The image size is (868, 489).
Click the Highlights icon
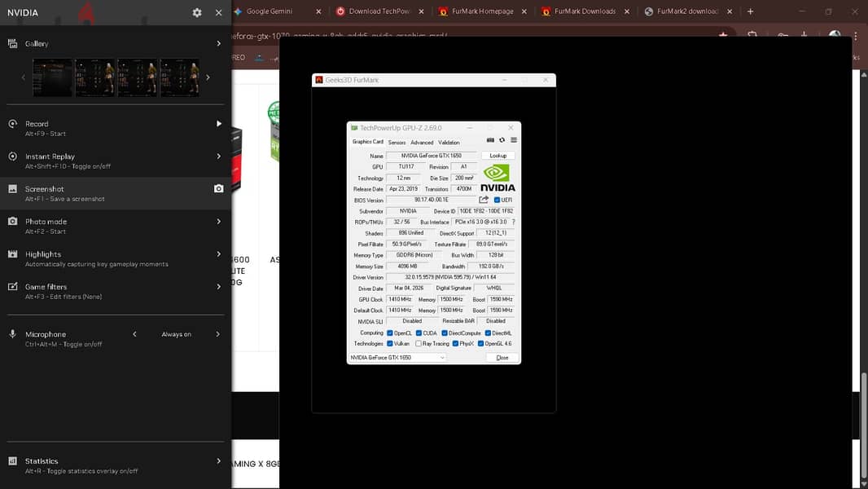(x=13, y=253)
